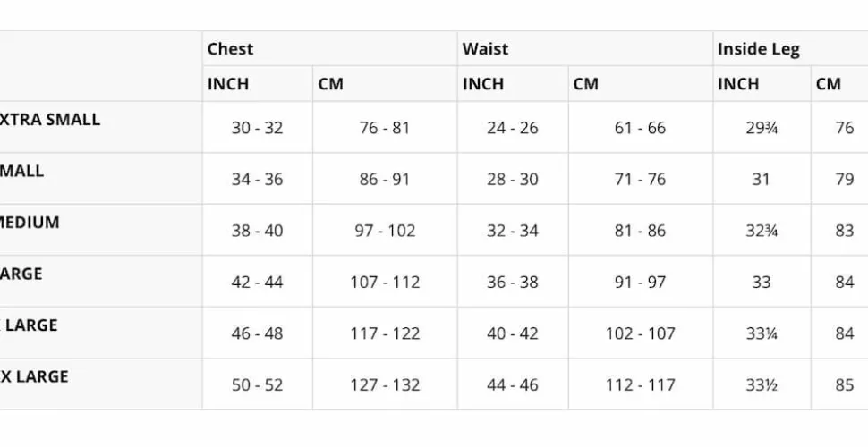Click the Inside Leg column header
This screenshot has width=868, height=447.
[x=759, y=50]
